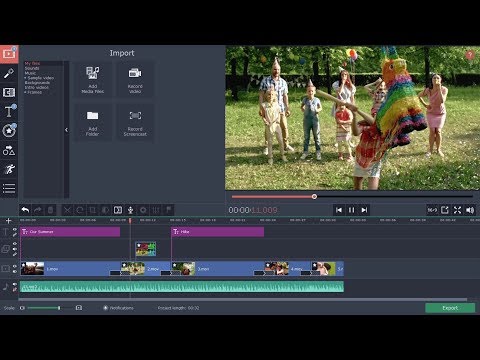Select the 3.mov video clip
Screen dimensions: 480x360
point(218,269)
